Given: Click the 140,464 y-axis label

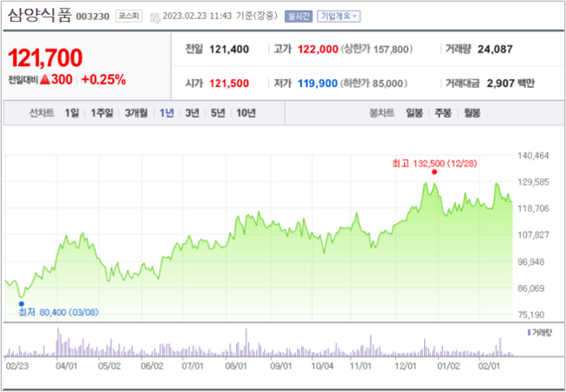Looking at the screenshot, I should tap(534, 156).
